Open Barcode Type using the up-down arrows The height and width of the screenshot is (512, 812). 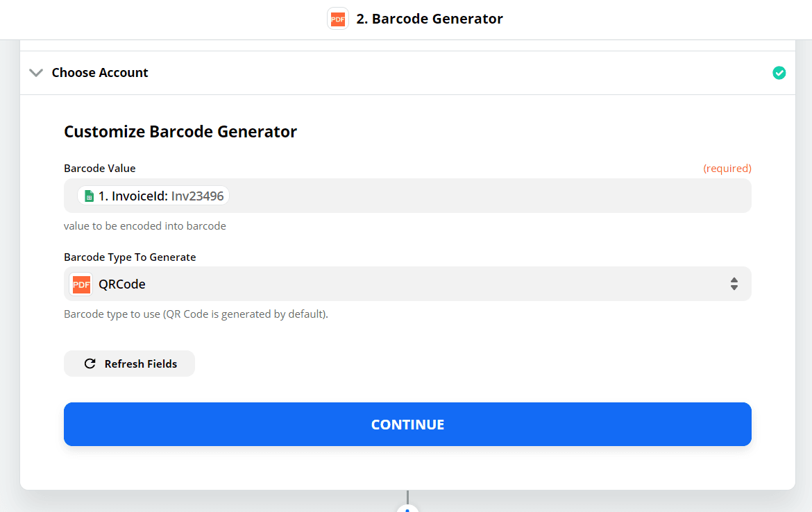pos(734,284)
